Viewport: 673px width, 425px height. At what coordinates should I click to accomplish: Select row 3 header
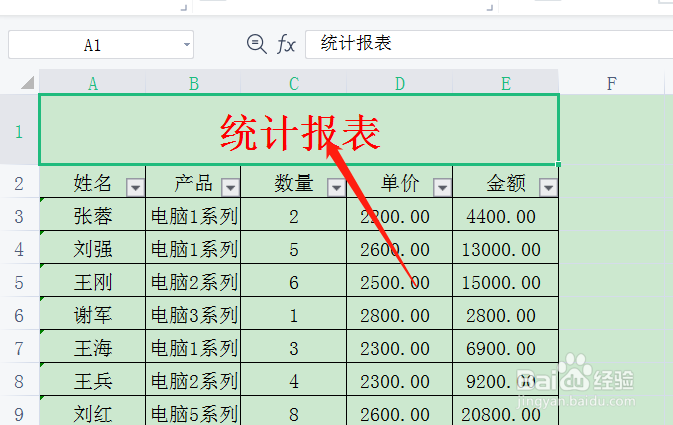[x=19, y=216]
